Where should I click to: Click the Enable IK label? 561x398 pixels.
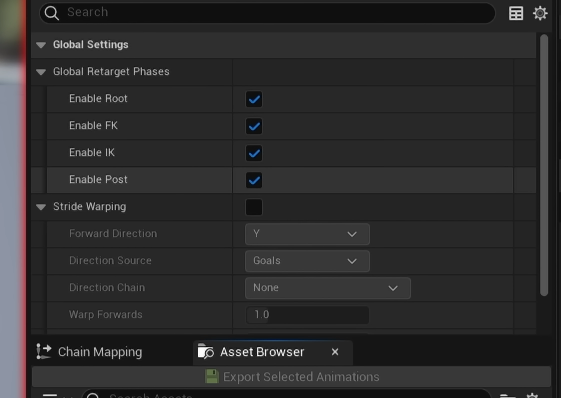point(92,152)
